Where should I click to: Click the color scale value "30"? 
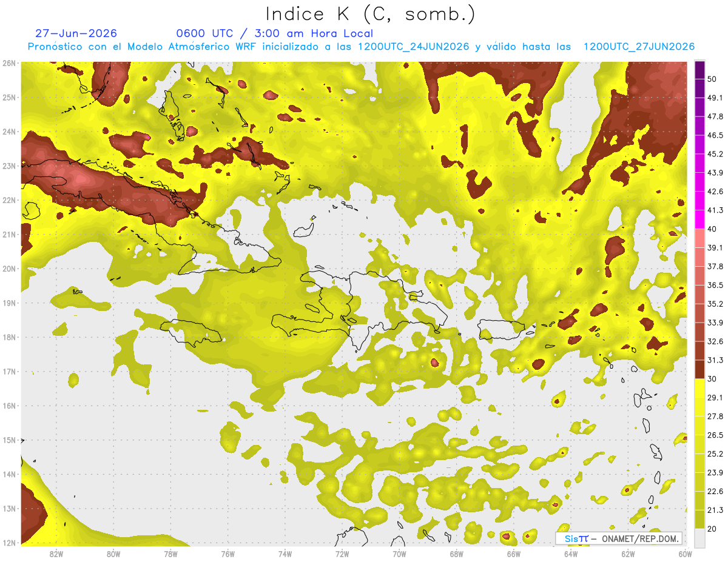pos(712,379)
